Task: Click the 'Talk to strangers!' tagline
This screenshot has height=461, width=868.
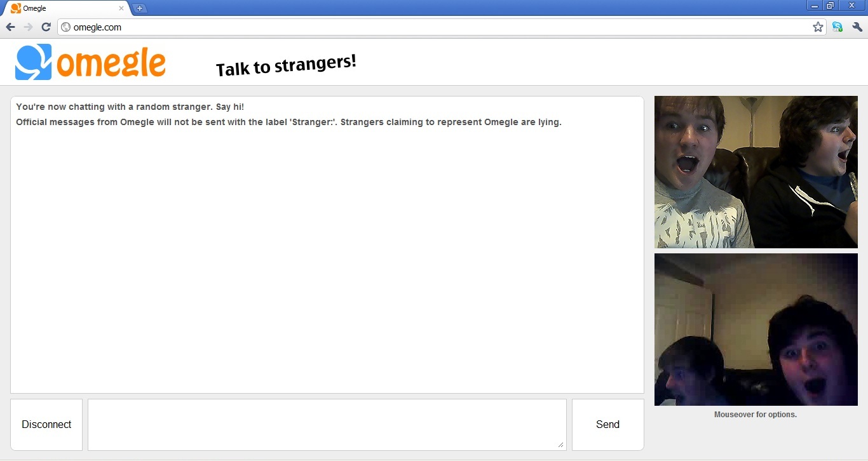Action: coord(286,65)
